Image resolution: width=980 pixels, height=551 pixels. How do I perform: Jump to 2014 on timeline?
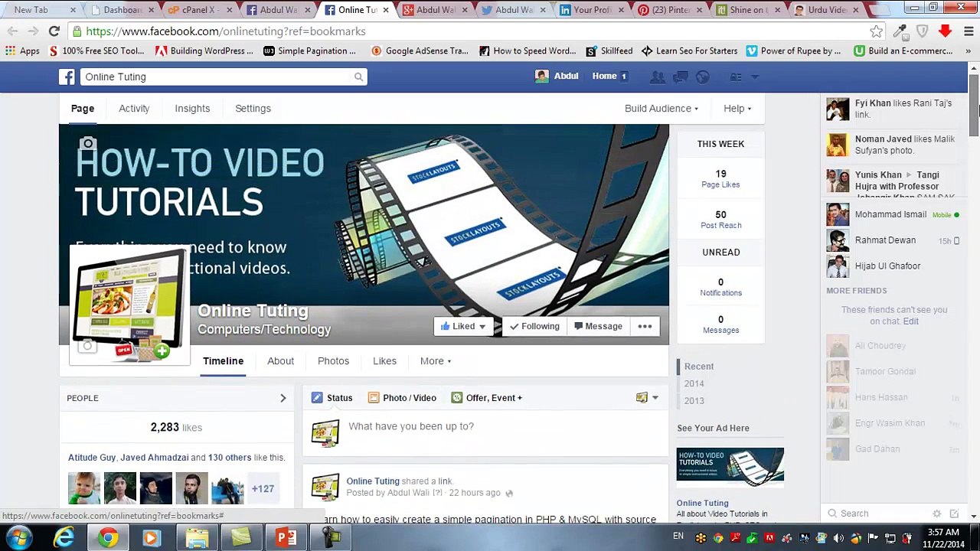click(694, 383)
